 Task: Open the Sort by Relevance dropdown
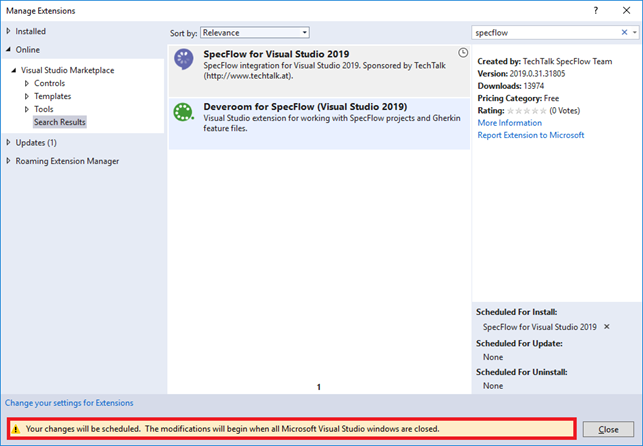pyautogui.click(x=255, y=33)
